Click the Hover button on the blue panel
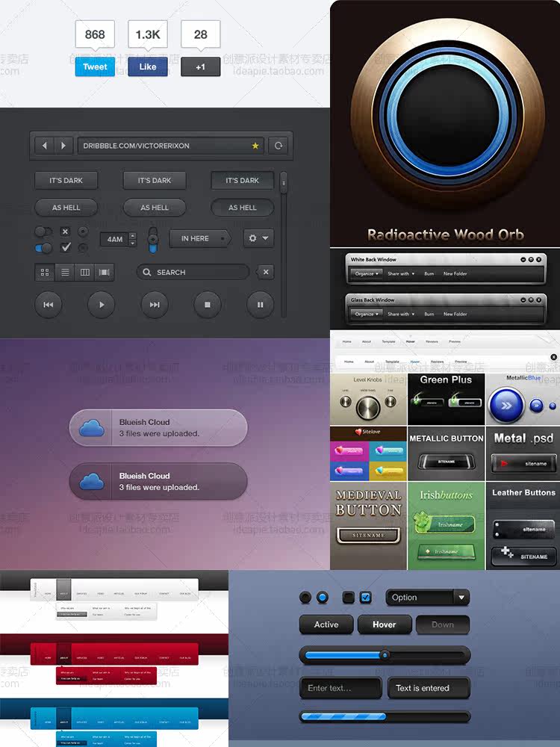 (385, 624)
